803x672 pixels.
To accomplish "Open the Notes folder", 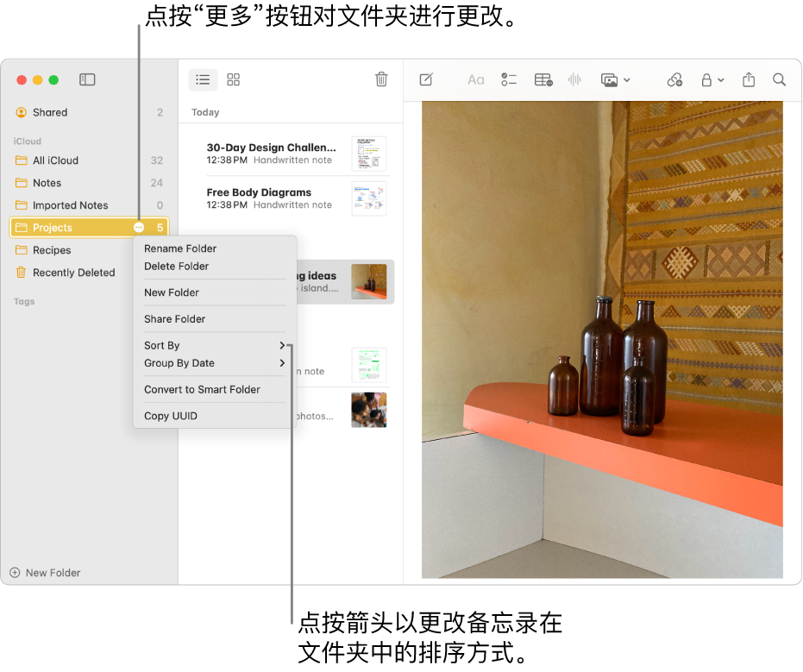I will coord(89,183).
